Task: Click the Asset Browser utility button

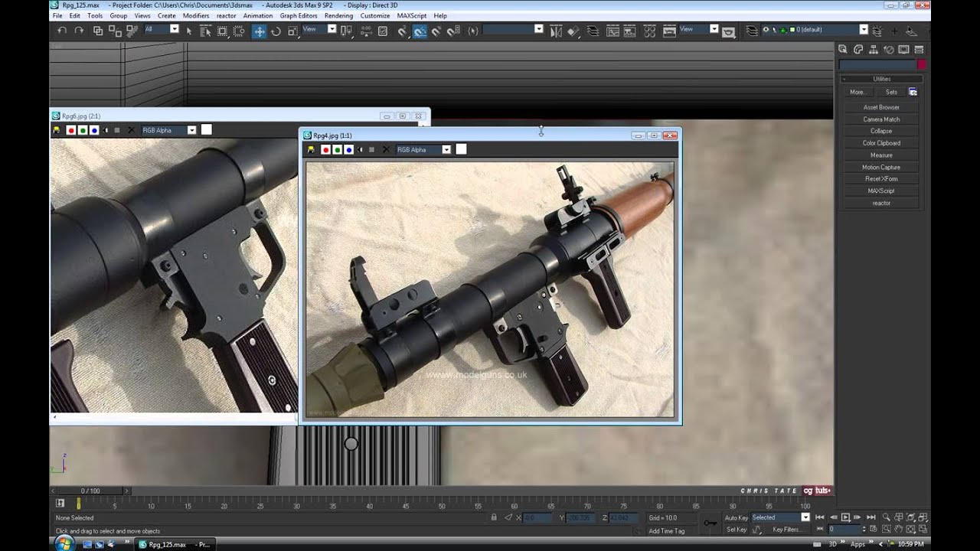Action: (x=881, y=107)
